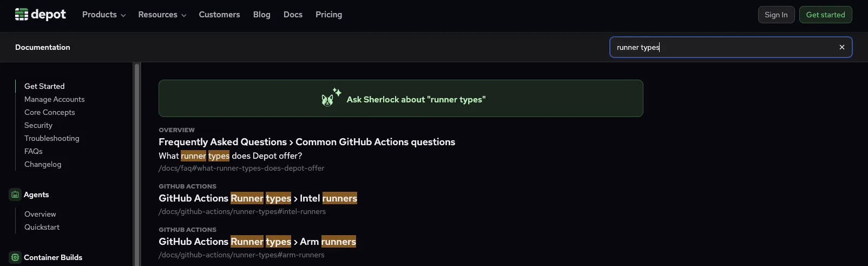Expand the Resources dropdown menu
Screen dimensions: 868x266
[162, 15]
